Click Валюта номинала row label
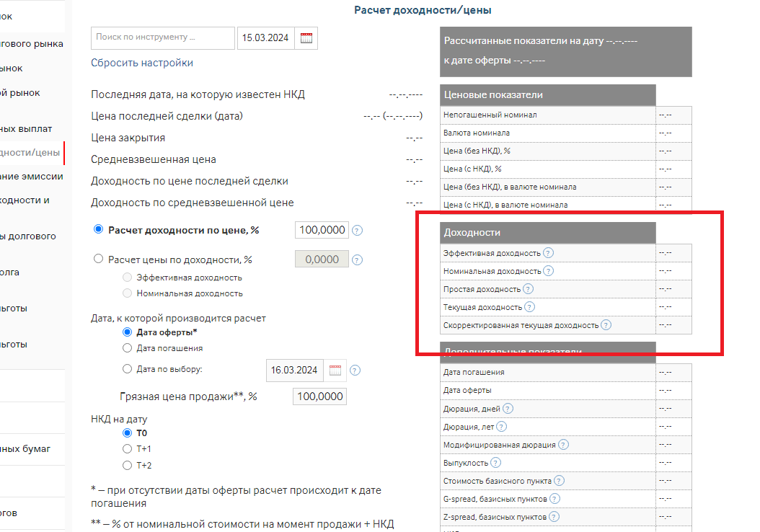The image size is (760, 532). [x=477, y=133]
